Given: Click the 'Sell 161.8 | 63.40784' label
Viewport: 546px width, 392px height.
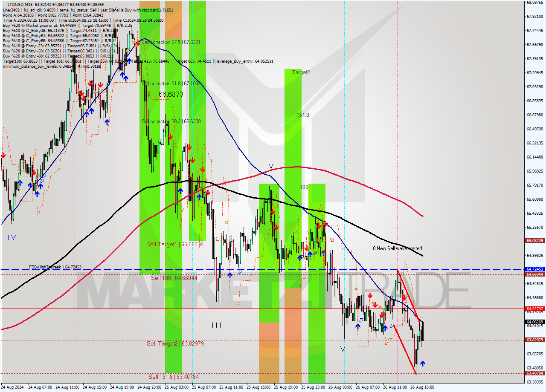Looking at the screenshot, I should (x=174, y=377).
